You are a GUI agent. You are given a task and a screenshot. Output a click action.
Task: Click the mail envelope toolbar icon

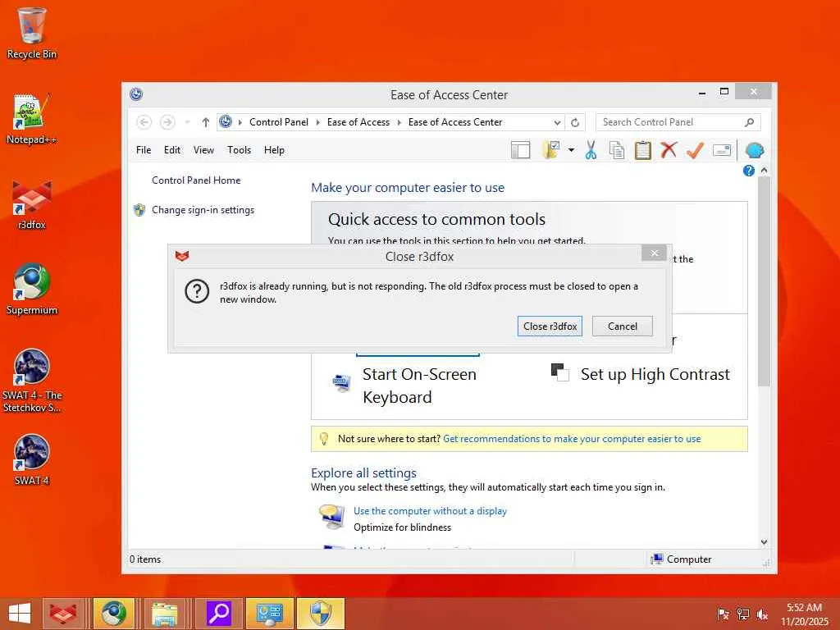tap(722, 150)
